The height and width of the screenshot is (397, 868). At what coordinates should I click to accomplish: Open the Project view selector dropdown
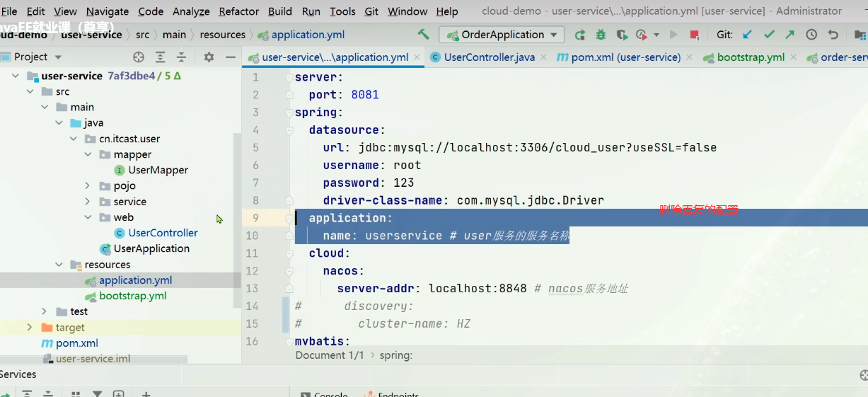38,57
